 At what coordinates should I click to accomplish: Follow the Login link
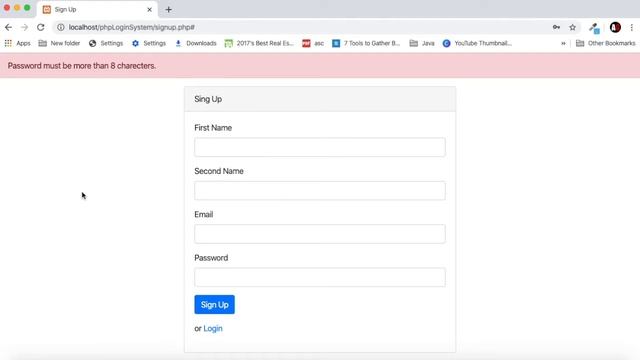pos(213,329)
